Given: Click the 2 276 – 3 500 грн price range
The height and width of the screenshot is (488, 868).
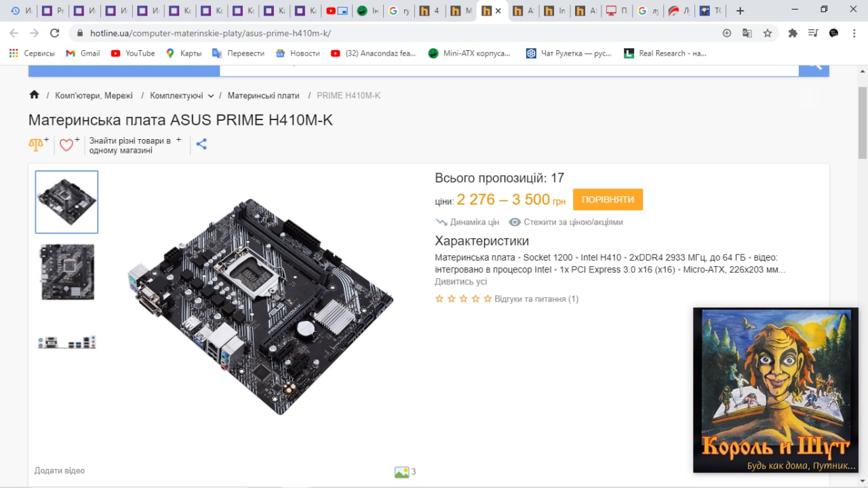Looking at the screenshot, I should 511,200.
